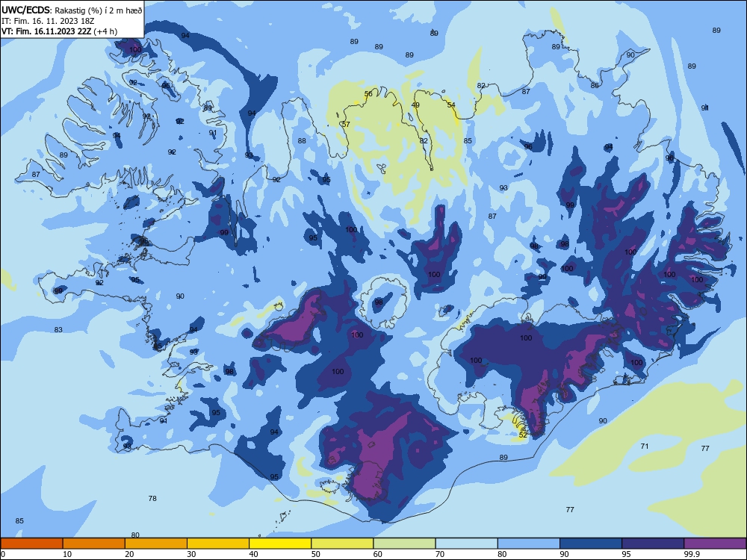Click the map value '71' over the southeast sea
The image size is (747, 560).
pos(645,447)
